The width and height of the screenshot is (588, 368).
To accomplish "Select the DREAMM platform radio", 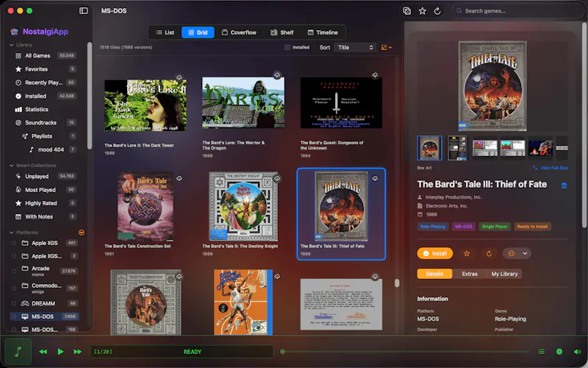I will pos(14,303).
